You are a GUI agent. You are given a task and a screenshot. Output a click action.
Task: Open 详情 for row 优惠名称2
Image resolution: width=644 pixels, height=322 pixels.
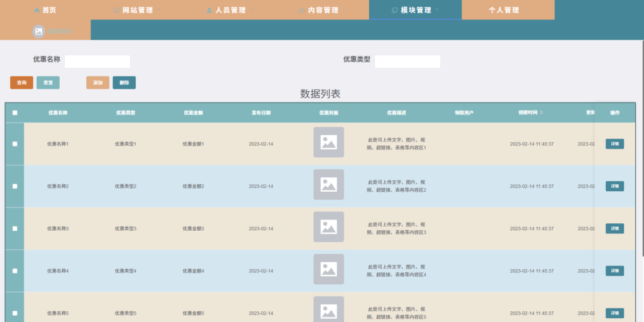[x=614, y=186]
